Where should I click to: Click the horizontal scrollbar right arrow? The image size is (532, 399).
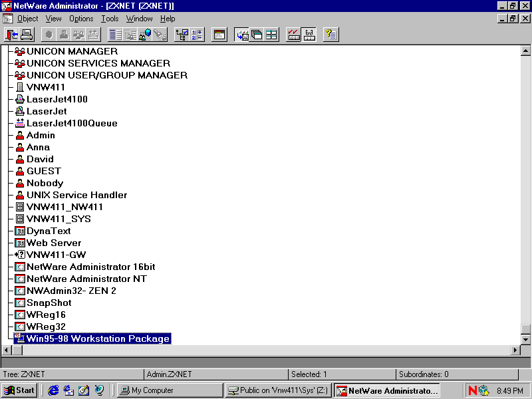click(515, 350)
